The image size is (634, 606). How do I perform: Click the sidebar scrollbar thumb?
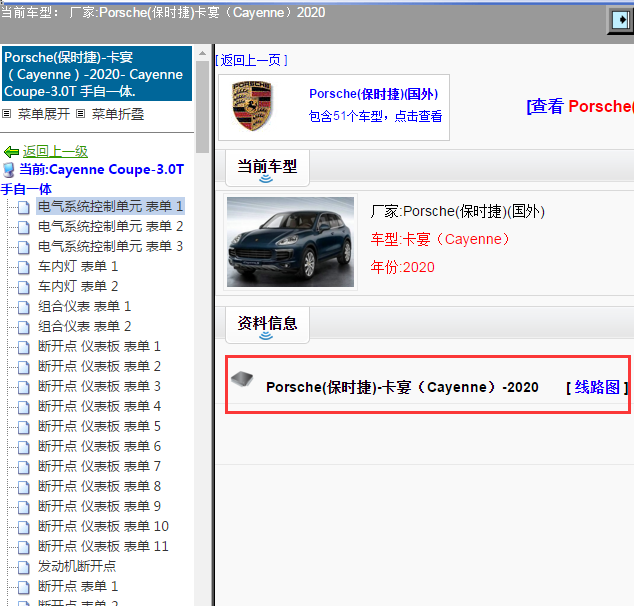202,107
